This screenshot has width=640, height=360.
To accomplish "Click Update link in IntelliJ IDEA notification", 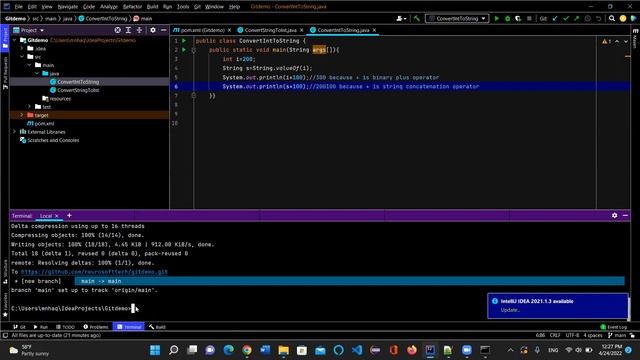I will pos(510,310).
